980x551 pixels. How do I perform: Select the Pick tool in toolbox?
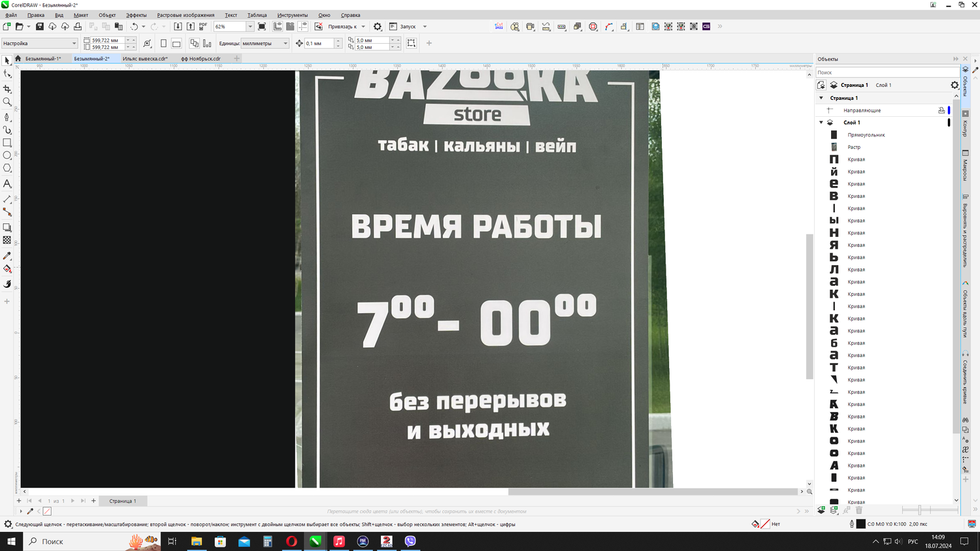[7, 61]
